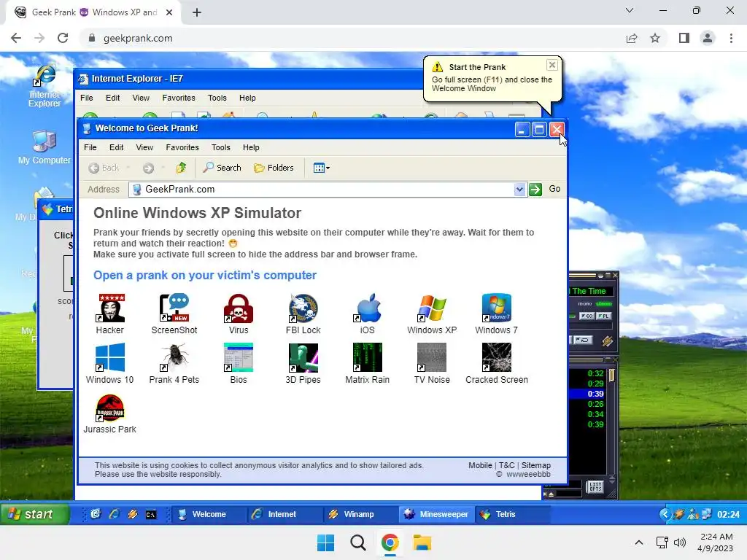The height and width of the screenshot is (560, 747).
Task: Open Edit menu in Welcome window
Action: (116, 147)
